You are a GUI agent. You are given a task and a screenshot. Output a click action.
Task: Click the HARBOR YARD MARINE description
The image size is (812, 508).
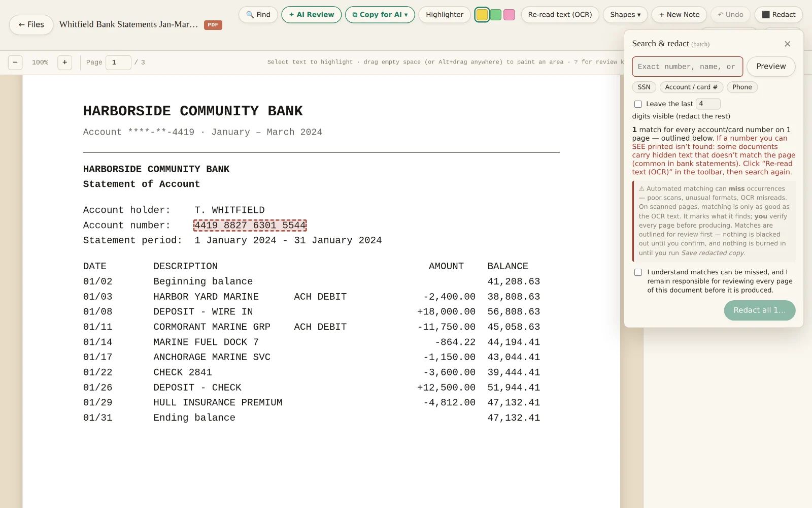coord(206,297)
